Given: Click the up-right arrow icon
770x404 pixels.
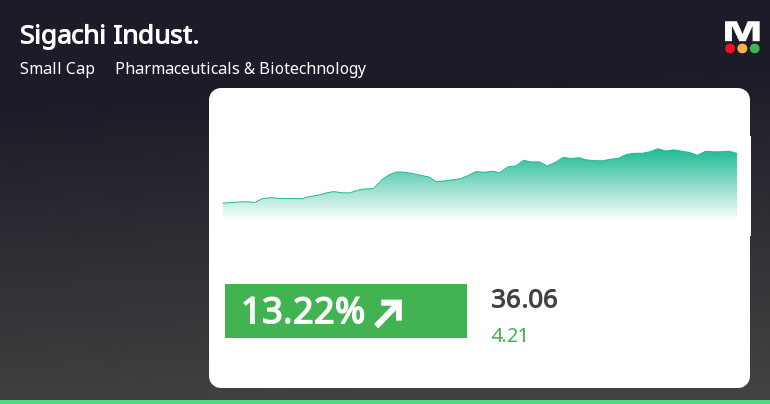Looking at the screenshot, I should tap(388, 313).
